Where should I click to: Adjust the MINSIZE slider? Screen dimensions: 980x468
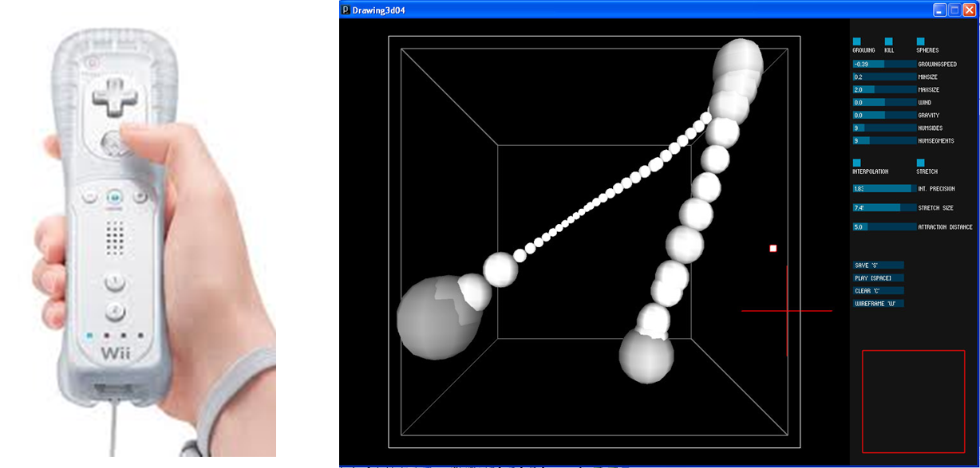coord(884,77)
